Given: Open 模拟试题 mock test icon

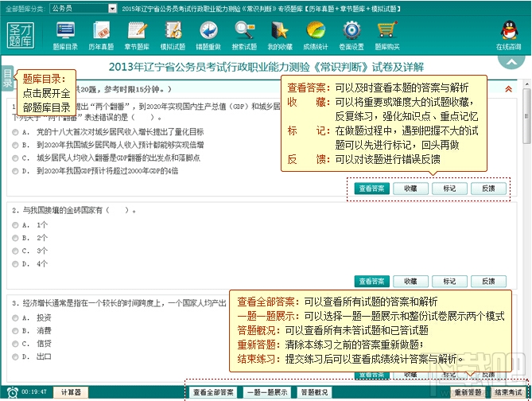Looking at the screenshot, I should click(x=173, y=35).
